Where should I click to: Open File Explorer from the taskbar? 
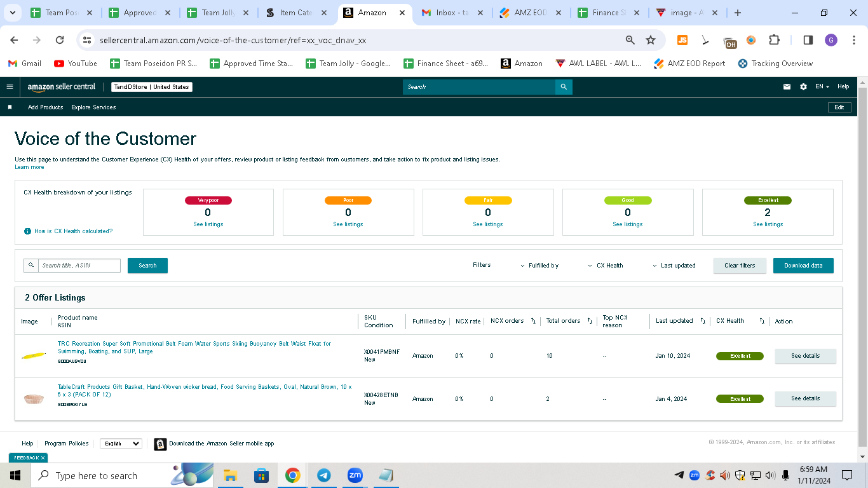(230, 475)
